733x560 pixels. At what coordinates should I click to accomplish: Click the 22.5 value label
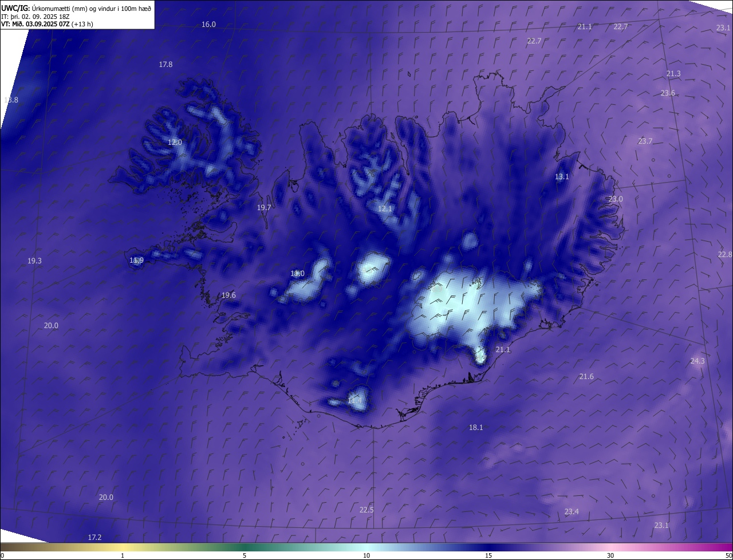click(366, 510)
